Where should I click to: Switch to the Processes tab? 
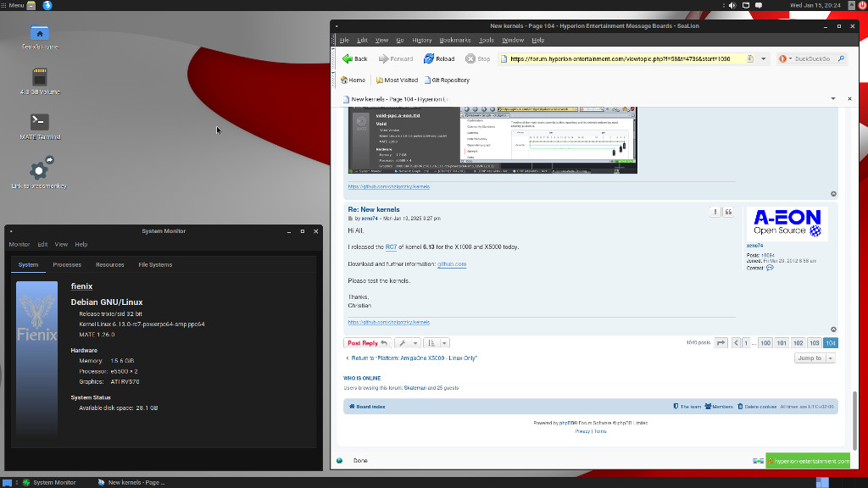point(67,265)
